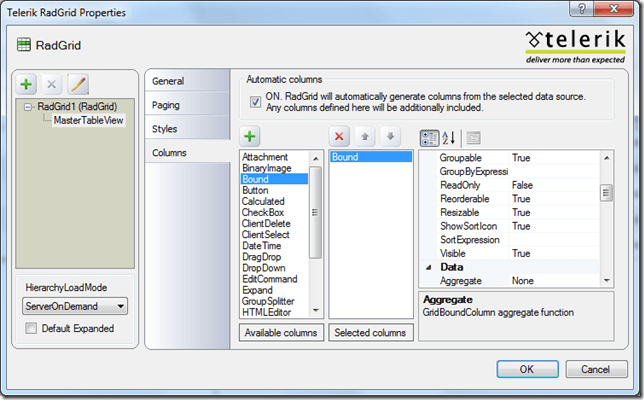Switch the property grid to Categorized view
Image resolution: width=644 pixels, height=400 pixels.
pos(429,138)
